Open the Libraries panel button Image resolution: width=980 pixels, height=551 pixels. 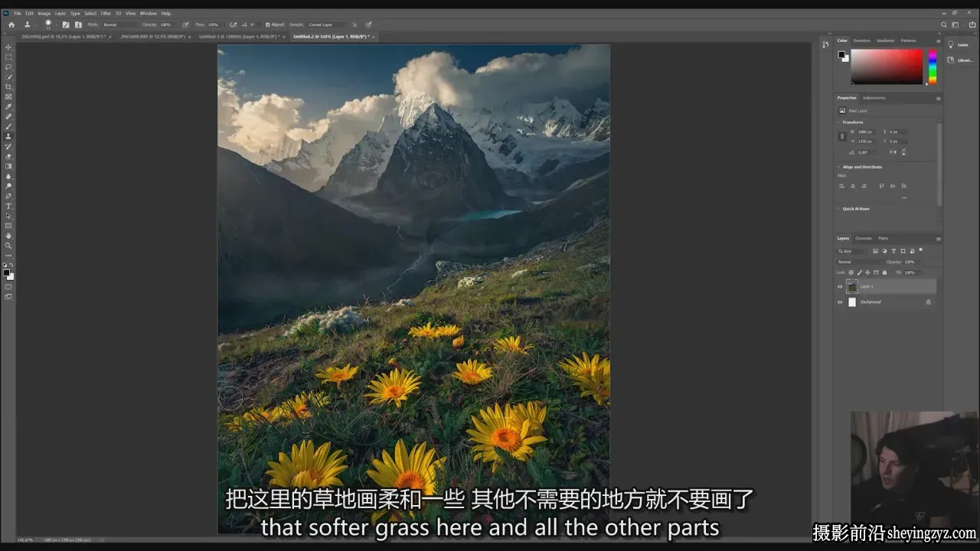point(959,60)
